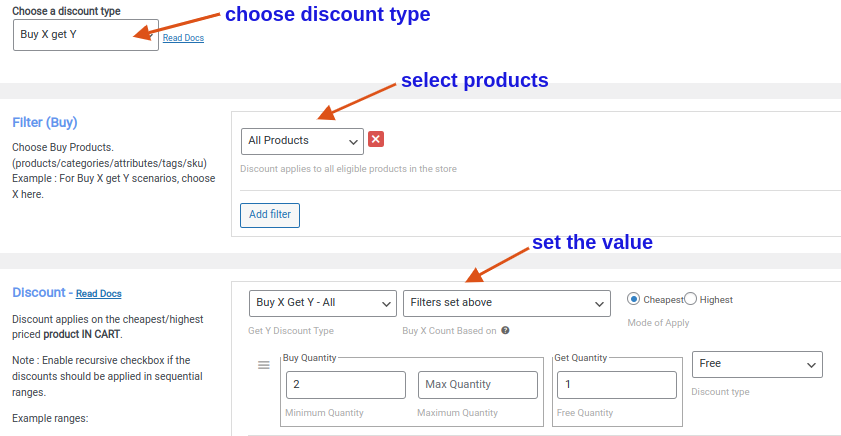Click the Discount section heading

(39, 292)
